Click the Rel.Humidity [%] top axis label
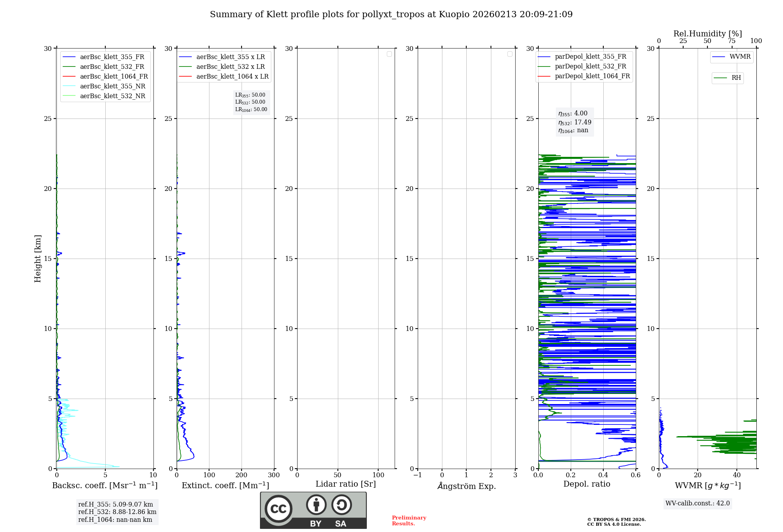 click(707, 34)
